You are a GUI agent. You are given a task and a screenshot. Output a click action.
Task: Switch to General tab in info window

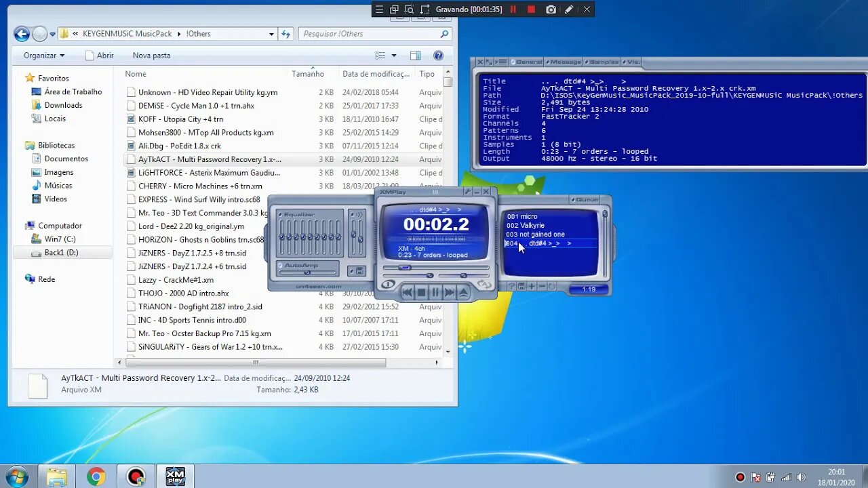(x=526, y=62)
